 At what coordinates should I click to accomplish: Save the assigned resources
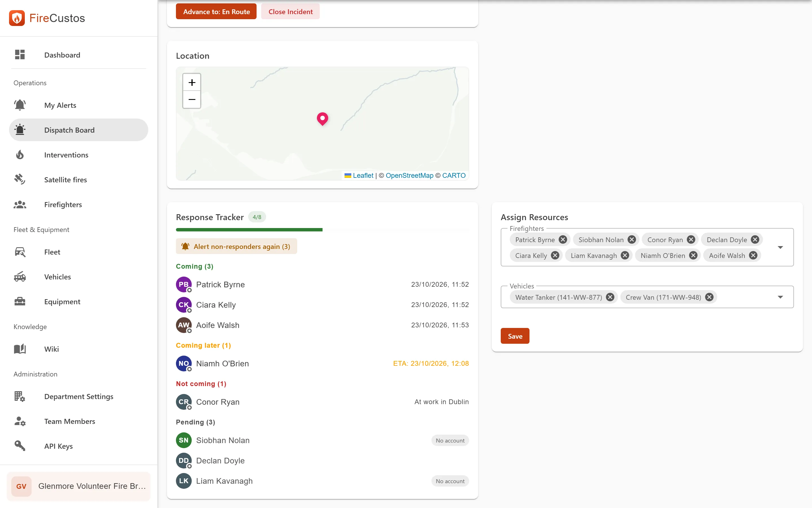click(515, 336)
